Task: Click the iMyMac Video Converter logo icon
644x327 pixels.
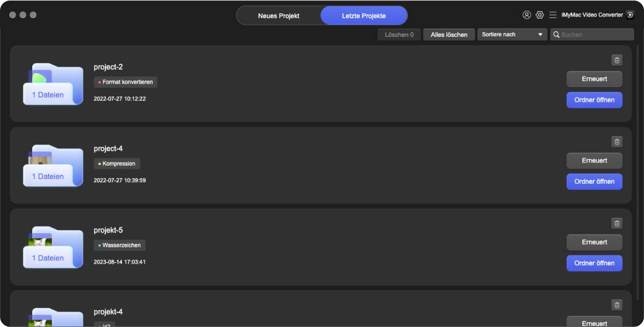Action: point(630,15)
